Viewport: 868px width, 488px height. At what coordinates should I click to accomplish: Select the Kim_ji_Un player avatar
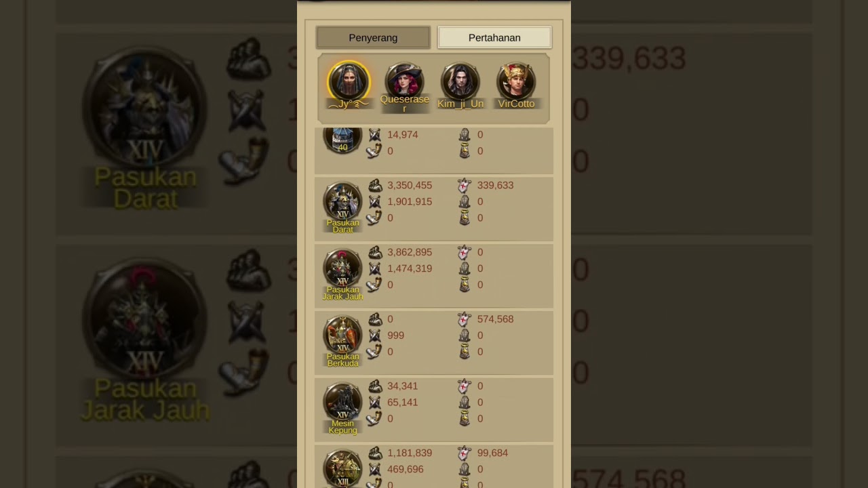click(x=460, y=81)
